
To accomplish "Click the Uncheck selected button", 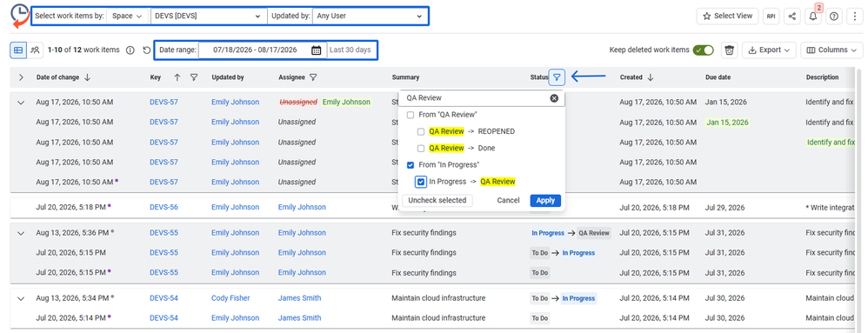I will pos(437,200).
